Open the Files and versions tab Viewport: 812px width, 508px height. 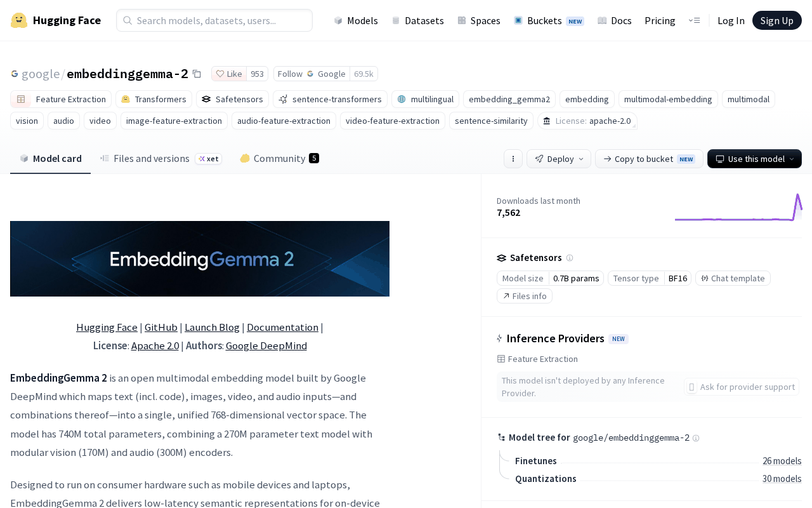(x=161, y=159)
